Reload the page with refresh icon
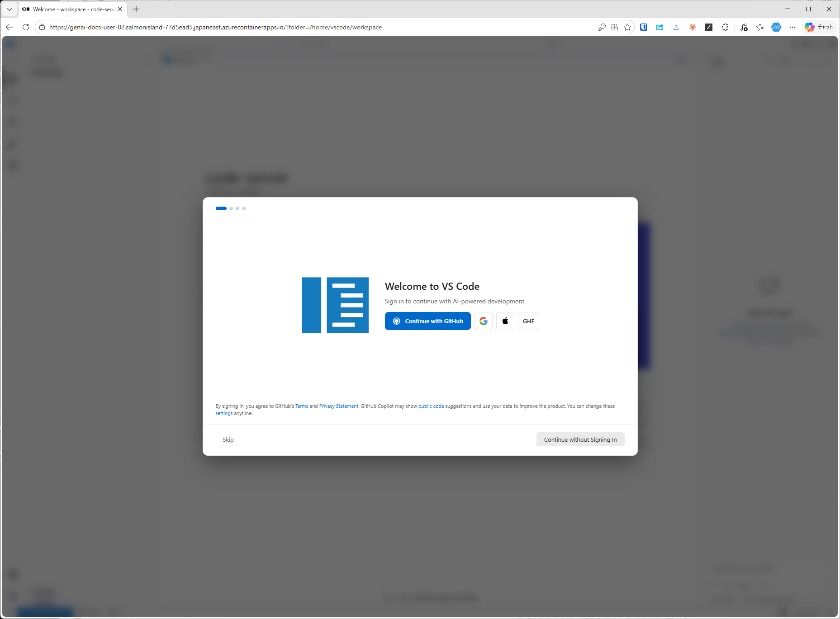The height and width of the screenshot is (619, 840). pyautogui.click(x=26, y=27)
